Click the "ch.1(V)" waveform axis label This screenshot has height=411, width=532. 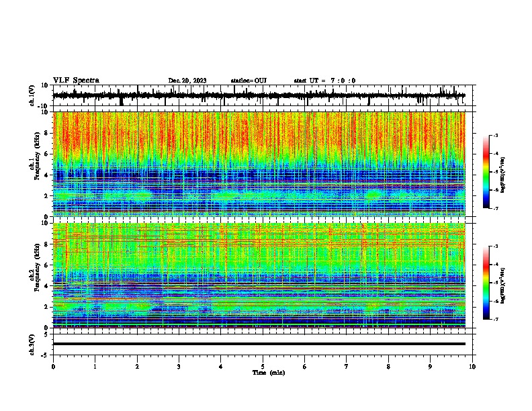tap(32, 95)
